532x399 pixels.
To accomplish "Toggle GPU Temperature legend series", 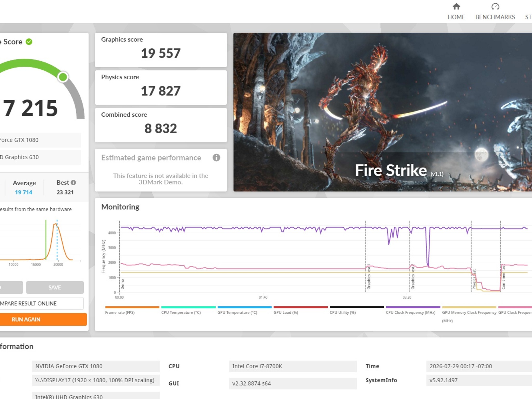I will [x=237, y=312].
